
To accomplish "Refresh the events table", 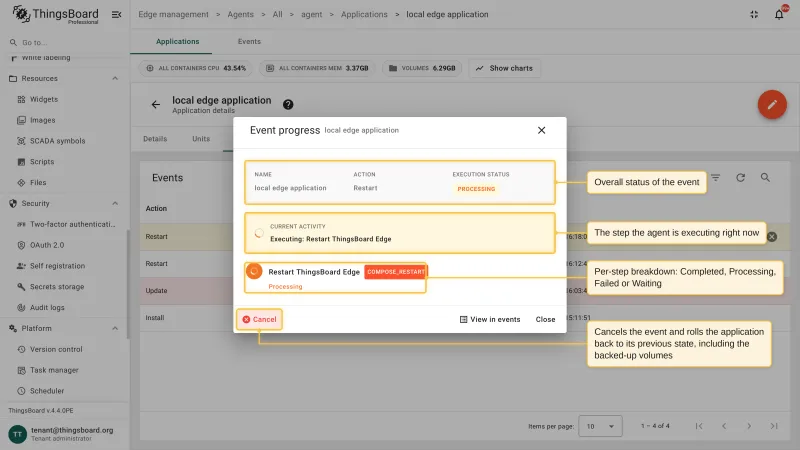I will (740, 178).
